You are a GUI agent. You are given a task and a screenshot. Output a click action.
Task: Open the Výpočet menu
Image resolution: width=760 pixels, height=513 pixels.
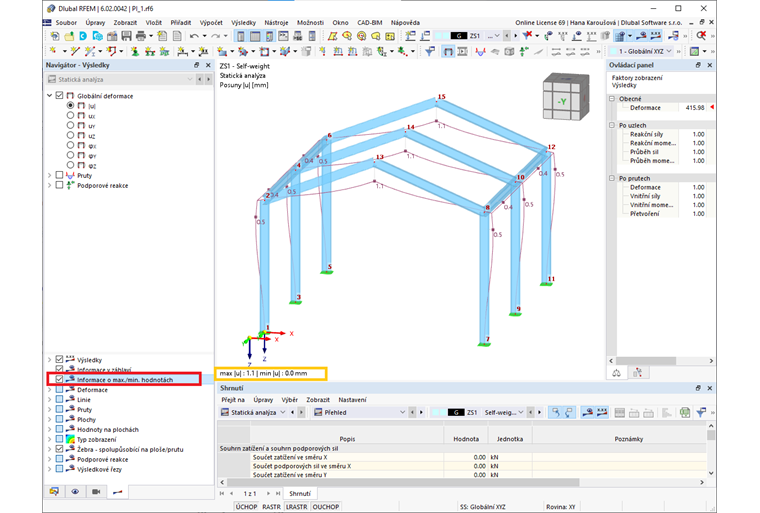211,23
